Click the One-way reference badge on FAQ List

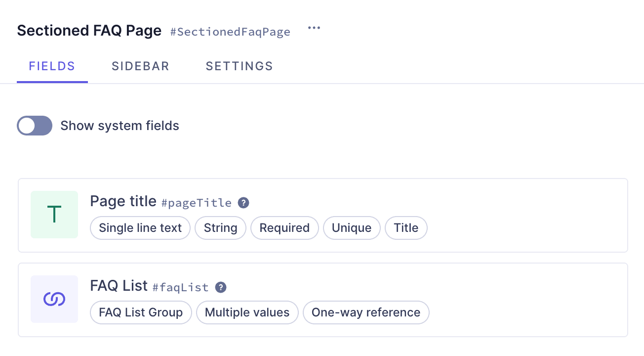tap(366, 312)
